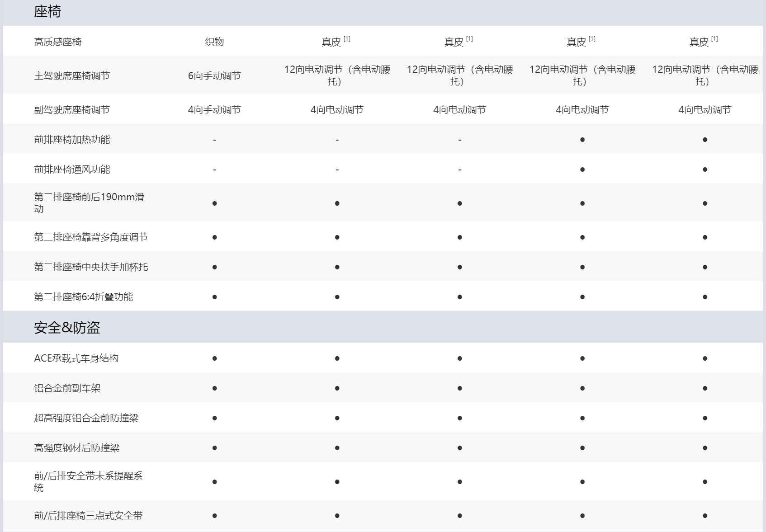Select the 6向手动调节 cell
766x532 pixels.
(x=214, y=75)
